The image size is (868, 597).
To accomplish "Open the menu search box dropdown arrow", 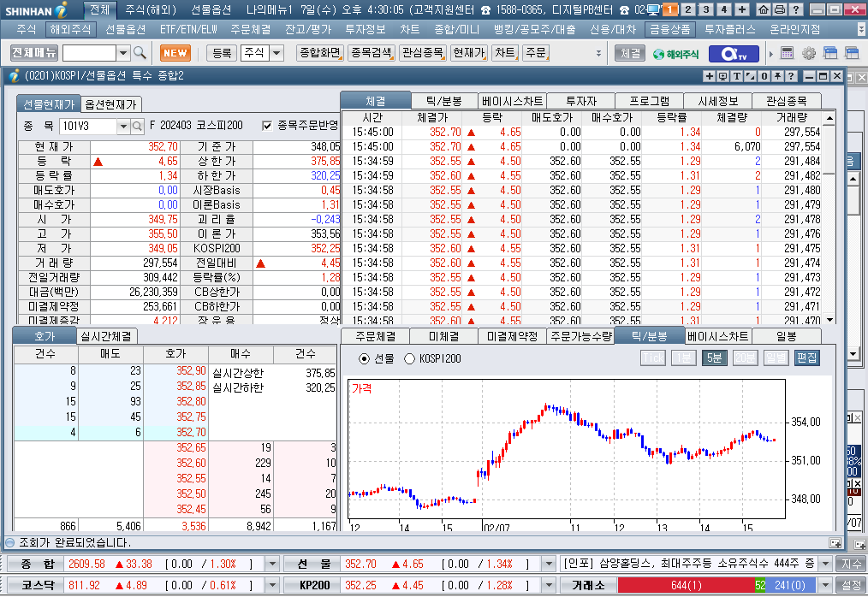I will (x=123, y=53).
